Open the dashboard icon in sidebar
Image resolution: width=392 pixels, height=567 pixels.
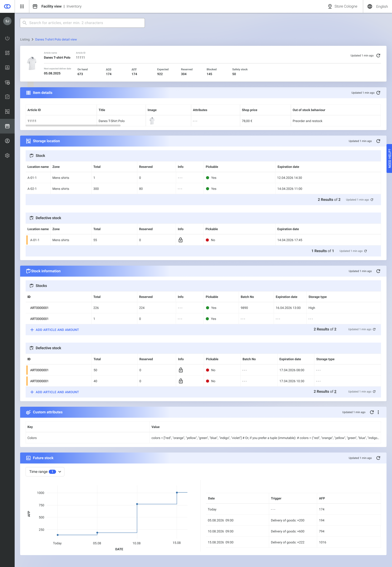[x=7, y=53]
